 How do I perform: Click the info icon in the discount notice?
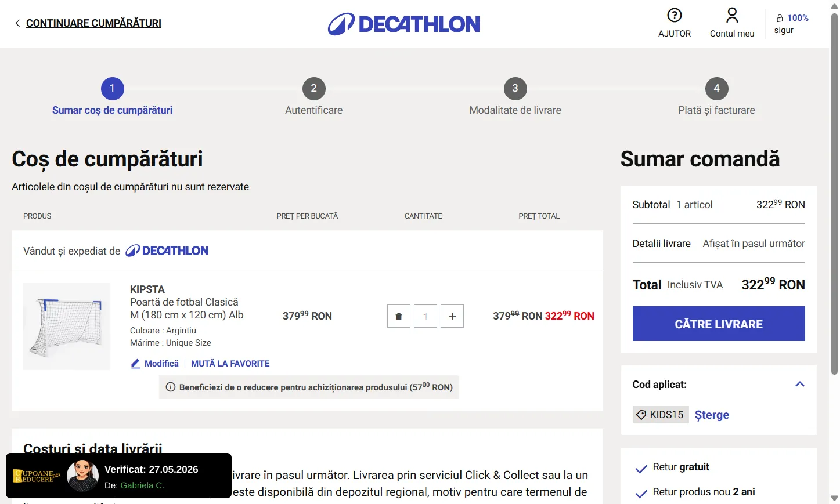point(171,387)
